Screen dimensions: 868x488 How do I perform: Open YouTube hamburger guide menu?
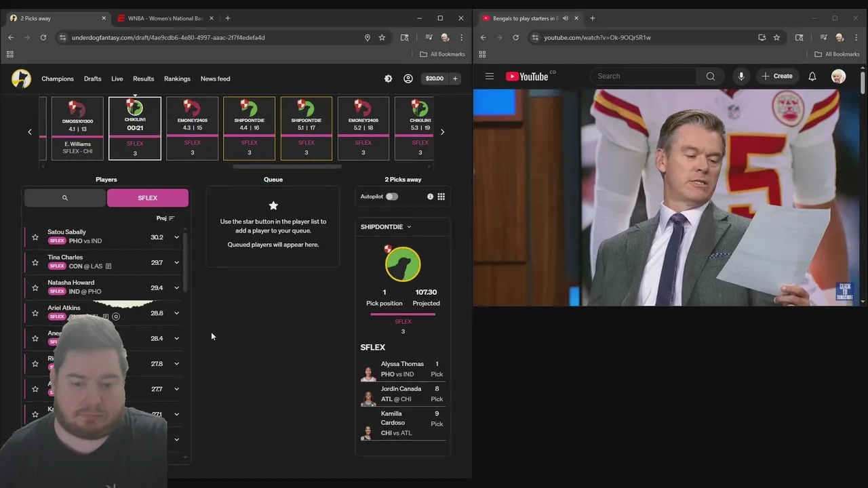point(490,77)
